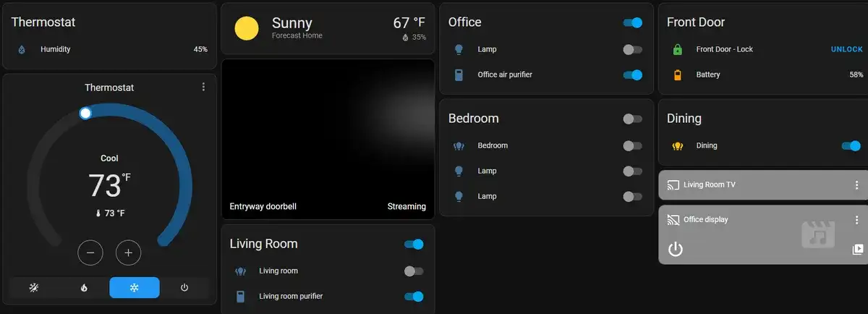Image resolution: width=868 pixels, height=314 pixels.
Task: Open the Office display three-dot menu
Action: pyautogui.click(x=857, y=219)
